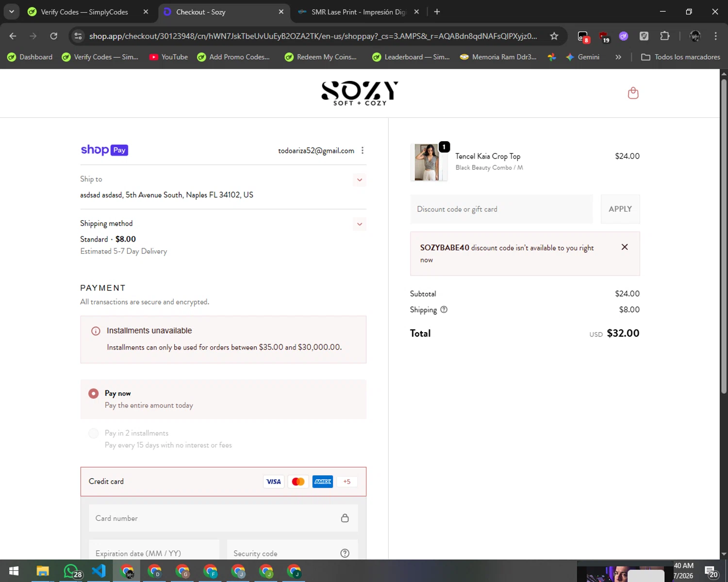Select the Credit card payment header
The image size is (728, 582).
[223, 482]
